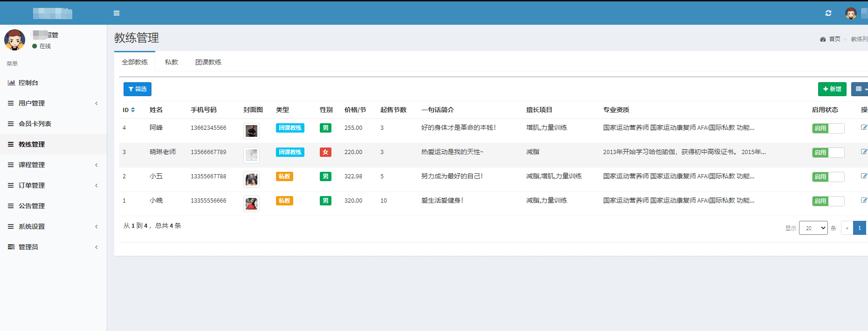Open the user avatar in top bar
This screenshot has height=331, width=868.
pyautogui.click(x=851, y=13)
